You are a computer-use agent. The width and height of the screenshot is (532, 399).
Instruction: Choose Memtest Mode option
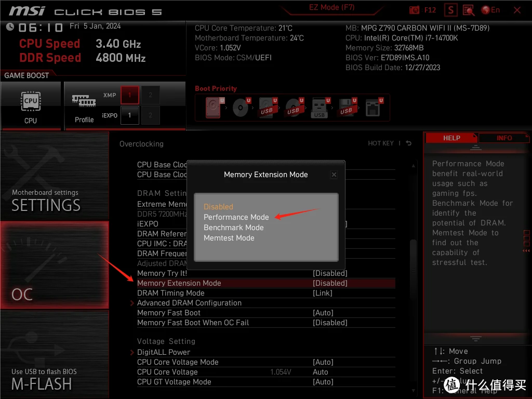tap(229, 238)
